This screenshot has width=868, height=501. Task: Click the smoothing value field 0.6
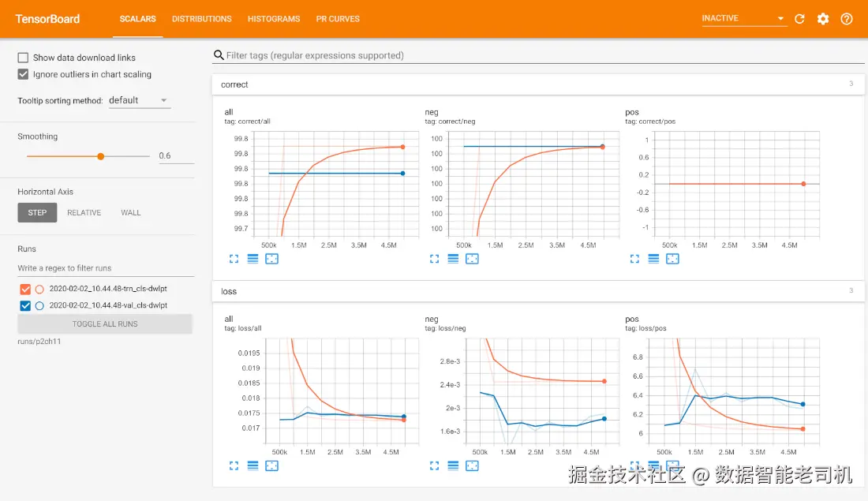(176, 155)
